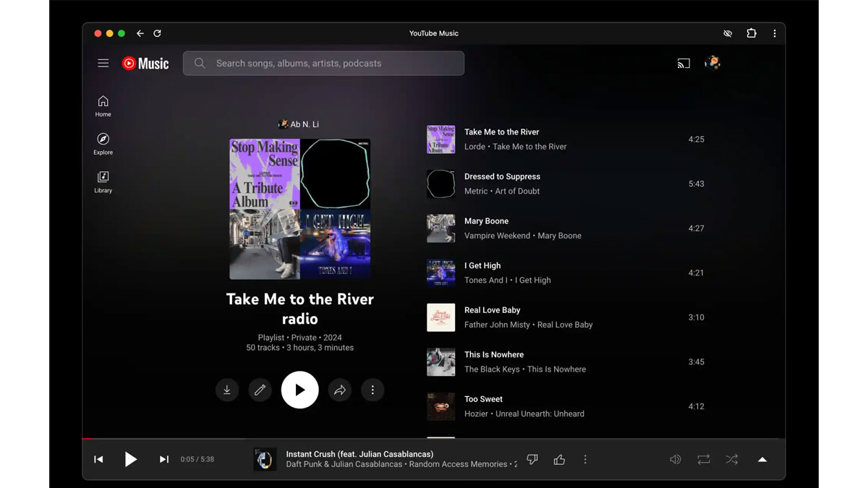The height and width of the screenshot is (488, 868).
Task: Mute audio with the volume icon
Action: click(676, 460)
